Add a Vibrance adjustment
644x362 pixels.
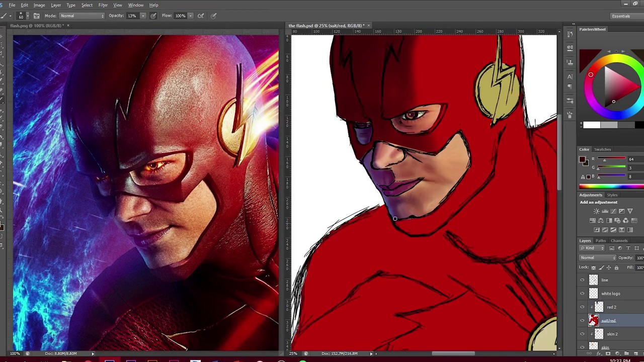[630, 211]
